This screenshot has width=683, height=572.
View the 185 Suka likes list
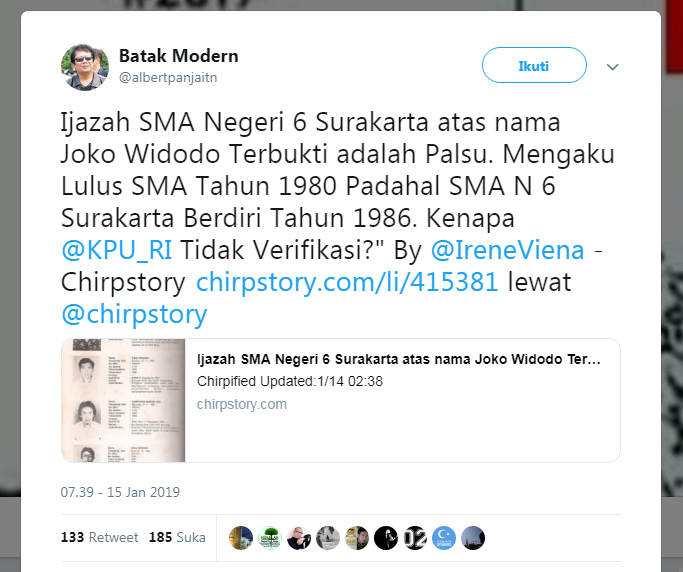(177, 537)
